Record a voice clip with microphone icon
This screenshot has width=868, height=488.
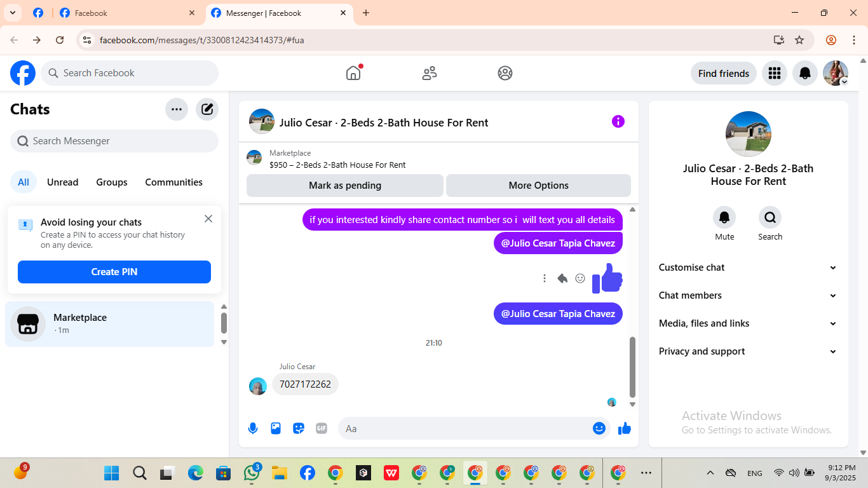pos(253,428)
